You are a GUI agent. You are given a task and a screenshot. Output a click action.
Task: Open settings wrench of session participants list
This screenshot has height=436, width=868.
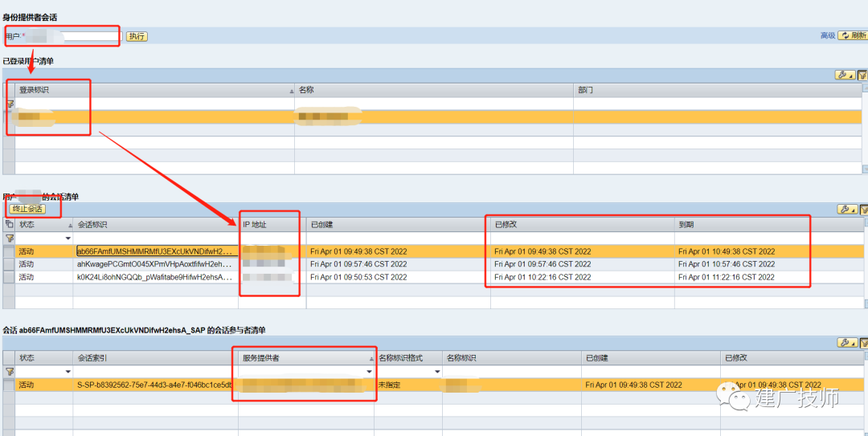pos(846,343)
